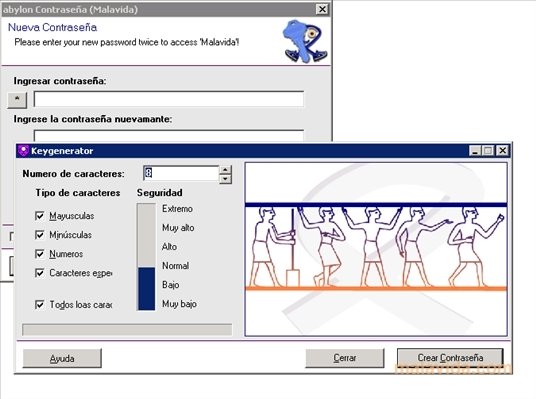
Task: Close the Keygenerator window
Action: pos(502,151)
